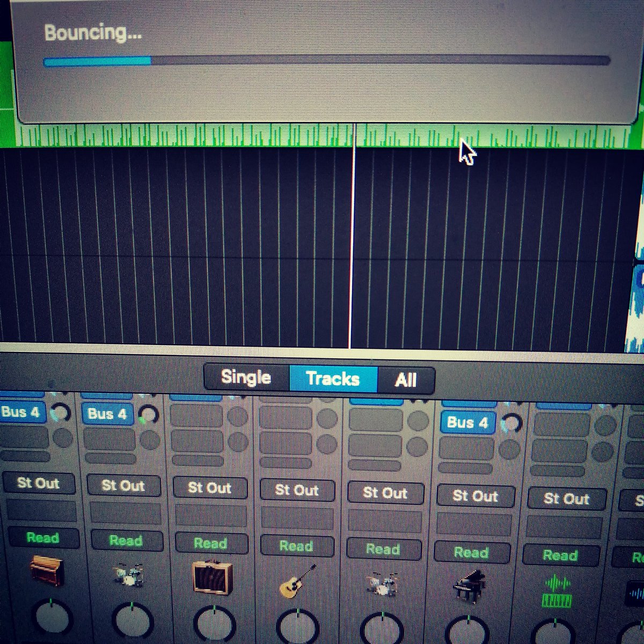Select the acoustic guitar track icon
The image size is (644, 644).
(x=298, y=582)
